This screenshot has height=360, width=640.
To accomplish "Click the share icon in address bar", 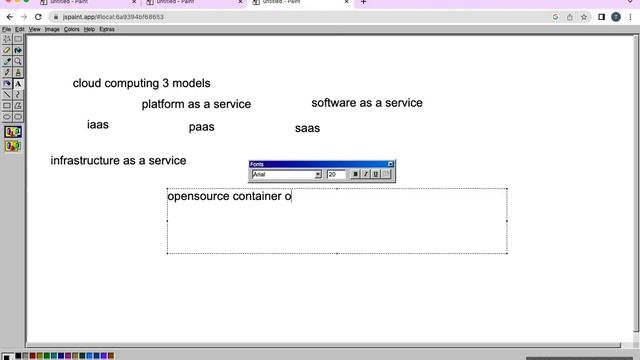I will [570, 17].
